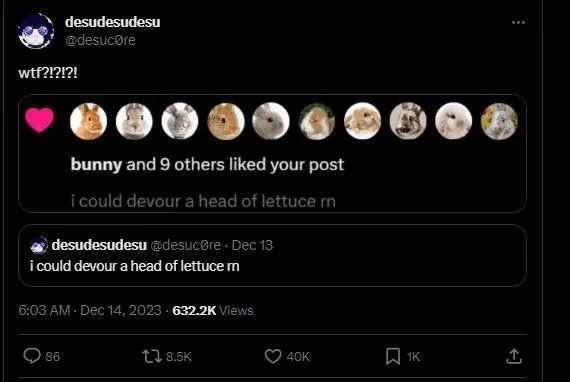Like the post with heart icon

click(x=273, y=356)
